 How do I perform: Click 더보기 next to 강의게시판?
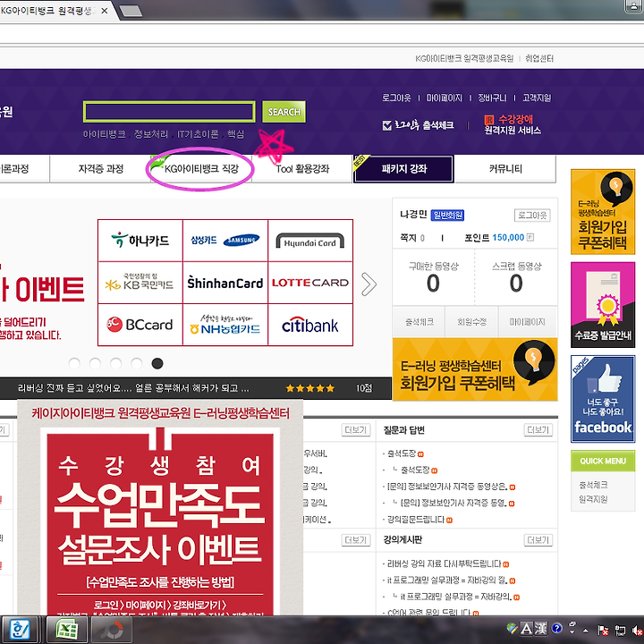click(538, 539)
